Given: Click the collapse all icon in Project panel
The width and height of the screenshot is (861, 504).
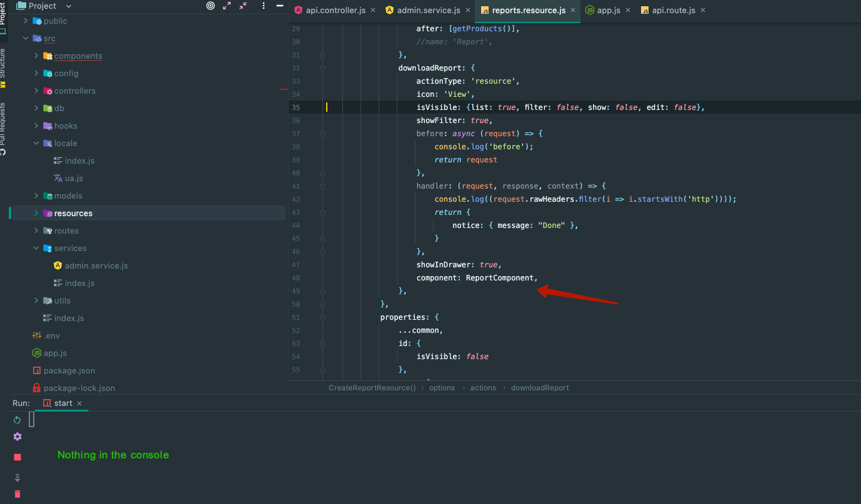Looking at the screenshot, I should [243, 6].
